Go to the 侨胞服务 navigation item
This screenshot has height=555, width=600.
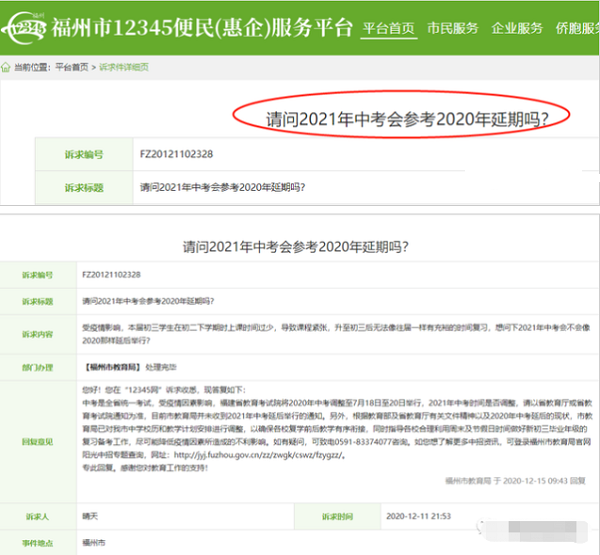coord(575,28)
